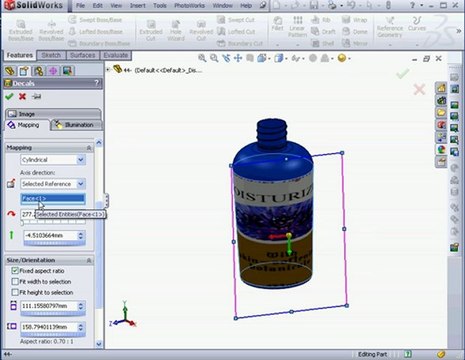Enable Fit height to selection checkbox
The height and width of the screenshot is (360, 465).
click(15, 292)
